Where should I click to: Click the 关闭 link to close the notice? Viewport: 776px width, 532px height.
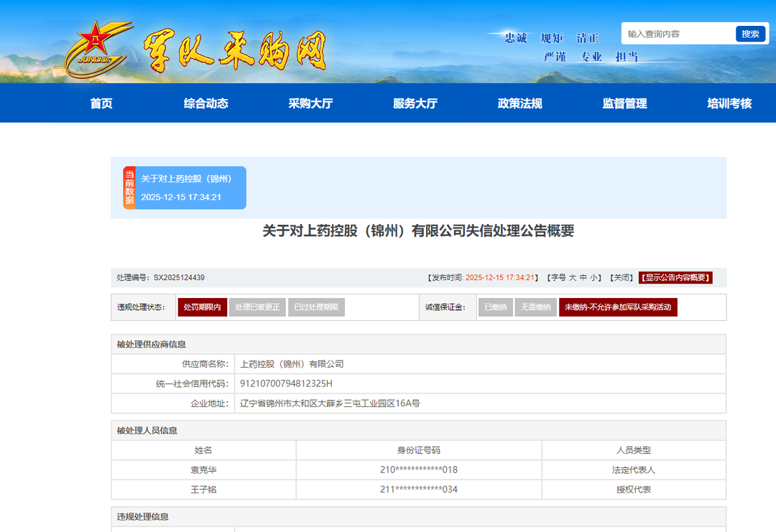(x=621, y=278)
